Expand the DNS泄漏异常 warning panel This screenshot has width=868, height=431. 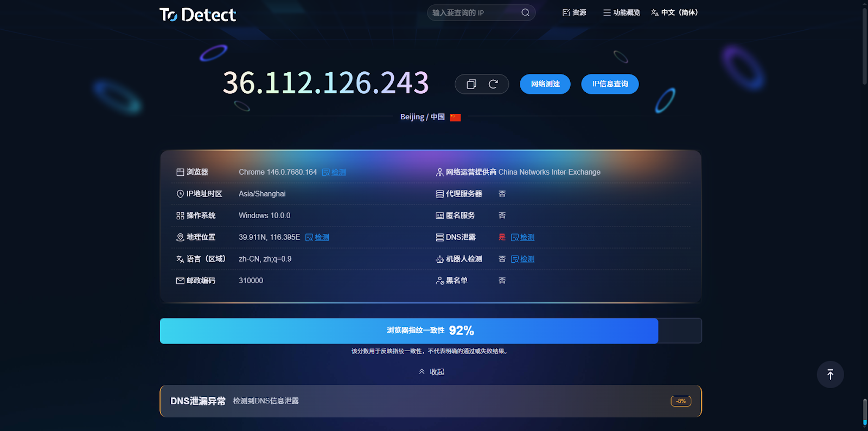[431, 401]
